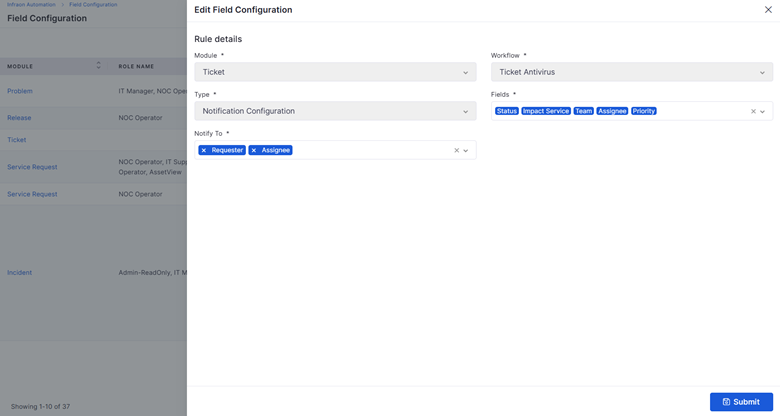This screenshot has height=416, width=780.
Task: Open the Module dropdown
Action: click(x=335, y=72)
